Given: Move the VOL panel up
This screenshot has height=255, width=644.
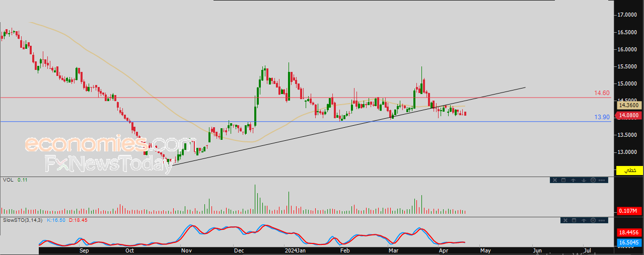Looking at the screenshot, I should pyautogui.click(x=573, y=180).
